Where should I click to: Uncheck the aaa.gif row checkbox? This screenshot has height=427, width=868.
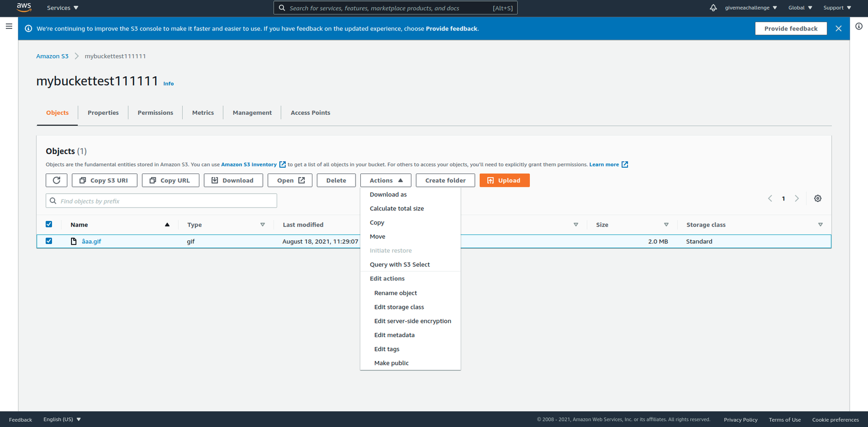[x=49, y=241]
